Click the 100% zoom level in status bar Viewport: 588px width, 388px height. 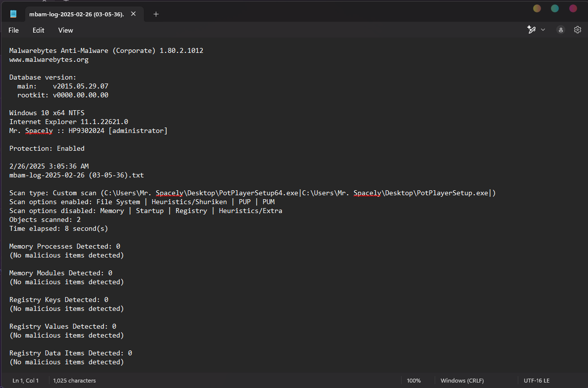point(413,381)
